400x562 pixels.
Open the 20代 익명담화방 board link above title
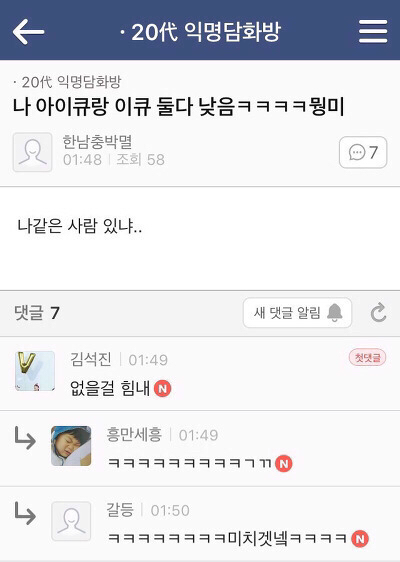point(67,82)
